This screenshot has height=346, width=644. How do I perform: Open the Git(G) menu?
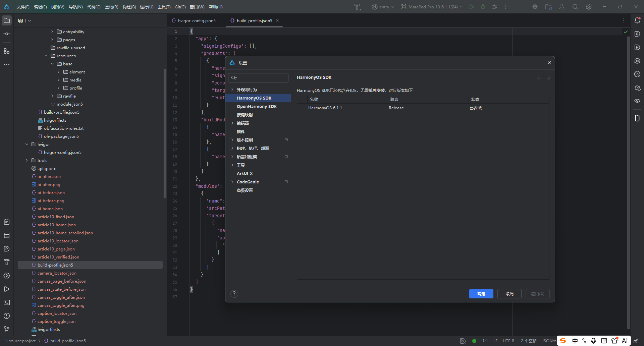(180, 7)
